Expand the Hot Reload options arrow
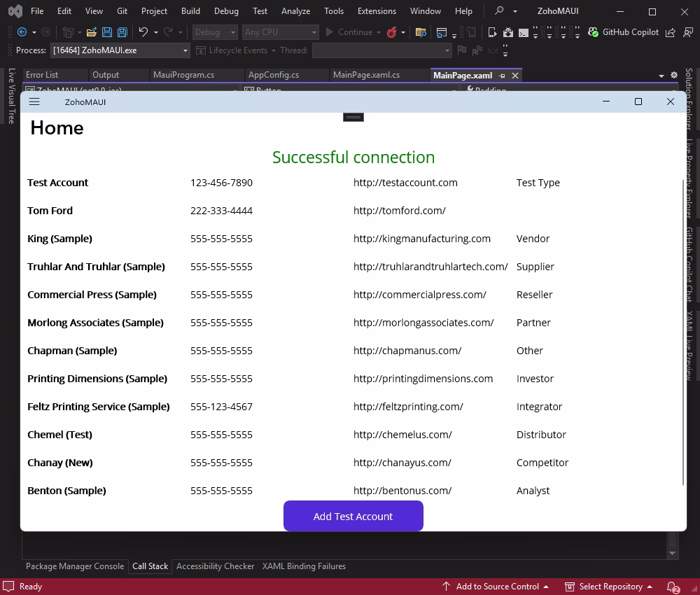Image resolution: width=700 pixels, height=595 pixels. [x=403, y=32]
